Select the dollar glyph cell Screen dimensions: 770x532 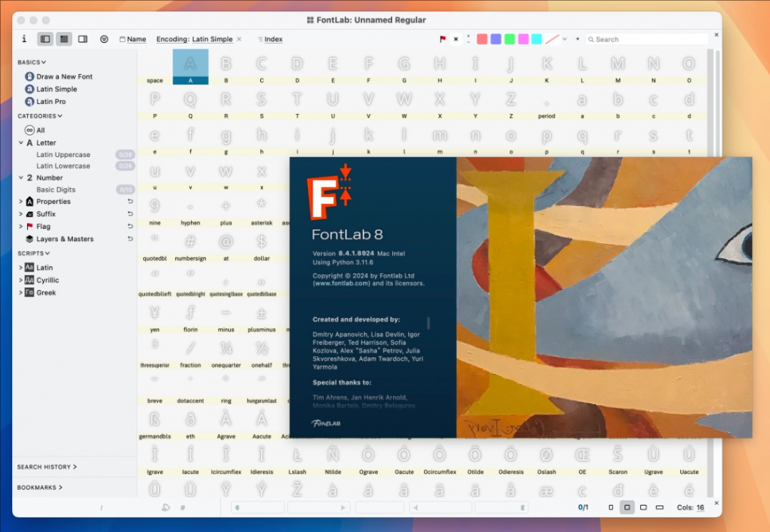pyautogui.click(x=262, y=245)
